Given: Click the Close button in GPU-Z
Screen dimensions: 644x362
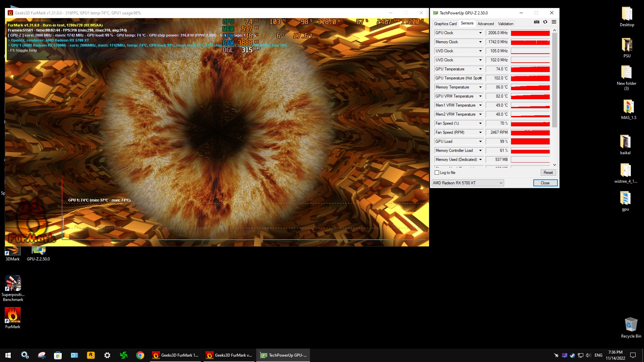Looking at the screenshot, I should [545, 183].
